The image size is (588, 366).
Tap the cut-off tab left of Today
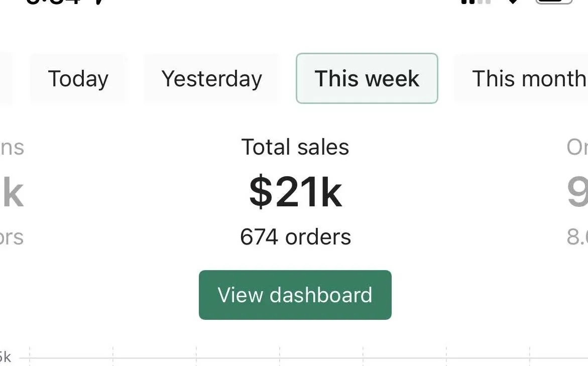pos(5,79)
